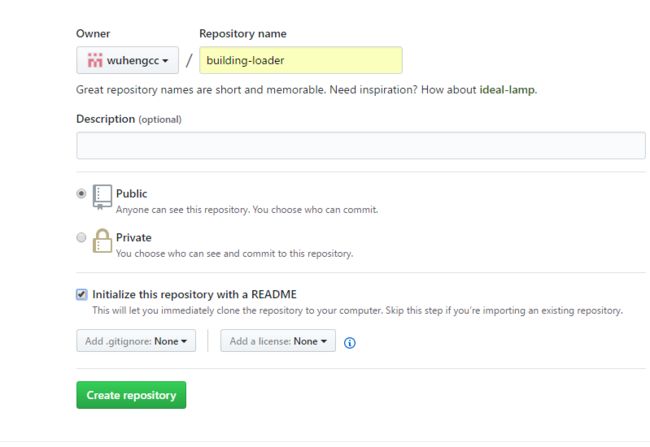
Task: Select the Public radio button
Action: pos(81,194)
